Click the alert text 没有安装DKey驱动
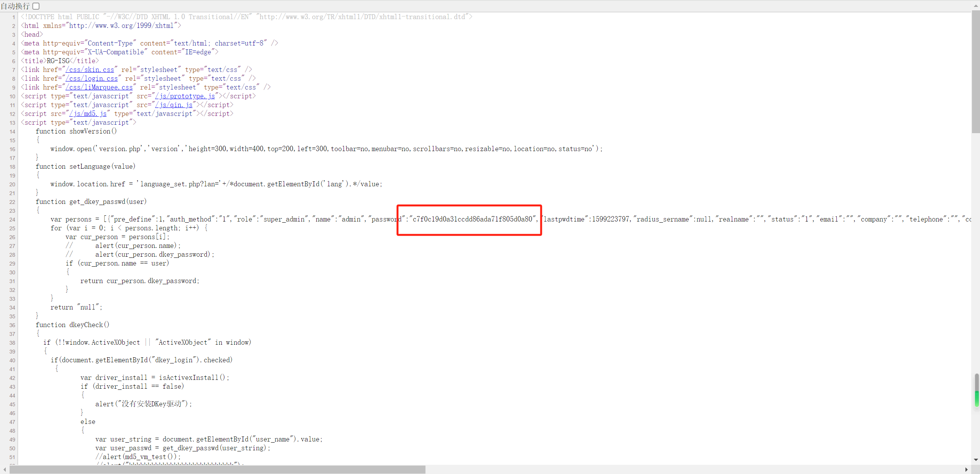This screenshot has height=474, width=980. 151,404
